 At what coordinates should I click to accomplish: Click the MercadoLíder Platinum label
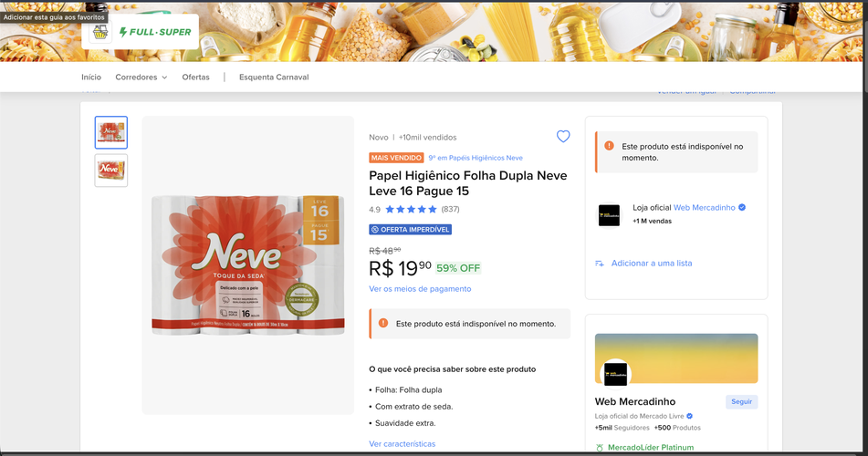pos(651,448)
